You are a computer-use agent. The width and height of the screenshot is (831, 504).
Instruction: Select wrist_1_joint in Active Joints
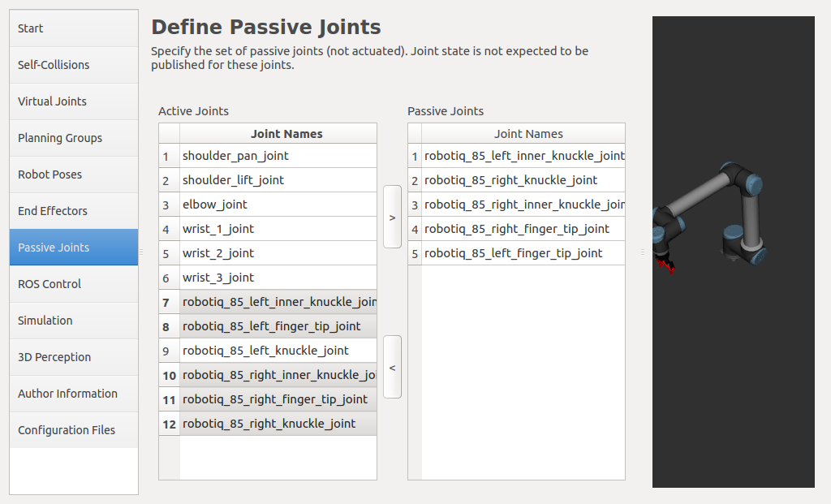point(278,229)
